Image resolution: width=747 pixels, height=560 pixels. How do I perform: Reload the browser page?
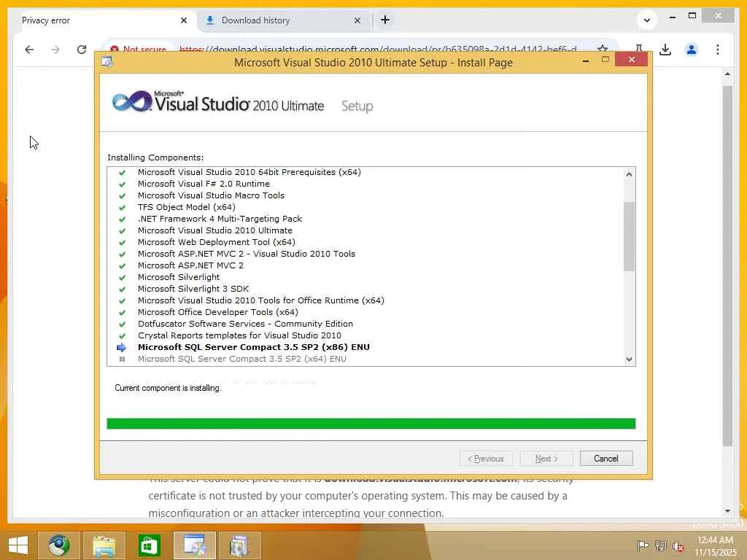click(x=82, y=50)
